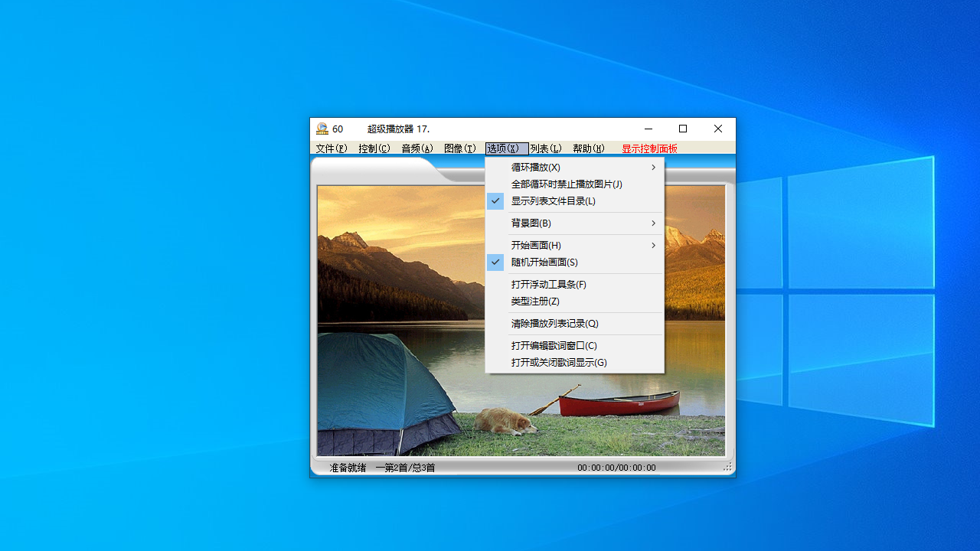Select 打开浮动工具条 to open floating toolbar
The image size is (980, 551).
[x=550, y=284]
